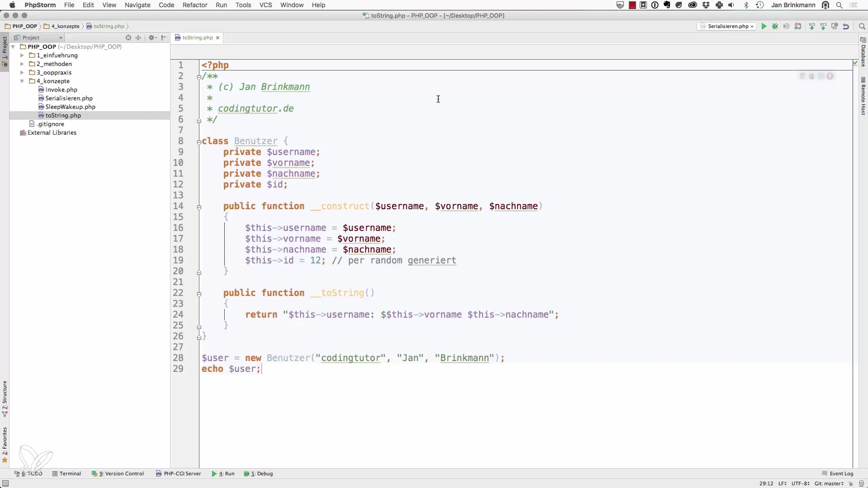Screen dimensions: 868x488
Task: Open Search Everywhere magnifier in toolbar
Action: [x=862, y=26]
